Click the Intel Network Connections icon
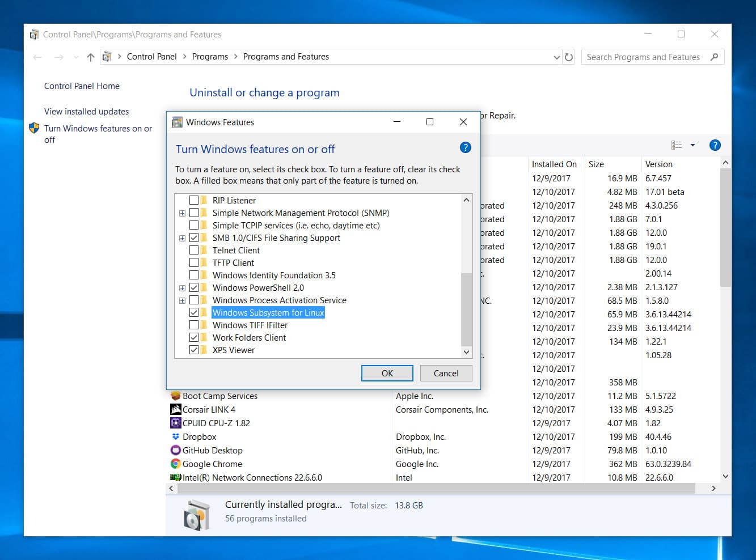The width and height of the screenshot is (756, 560). (176, 477)
